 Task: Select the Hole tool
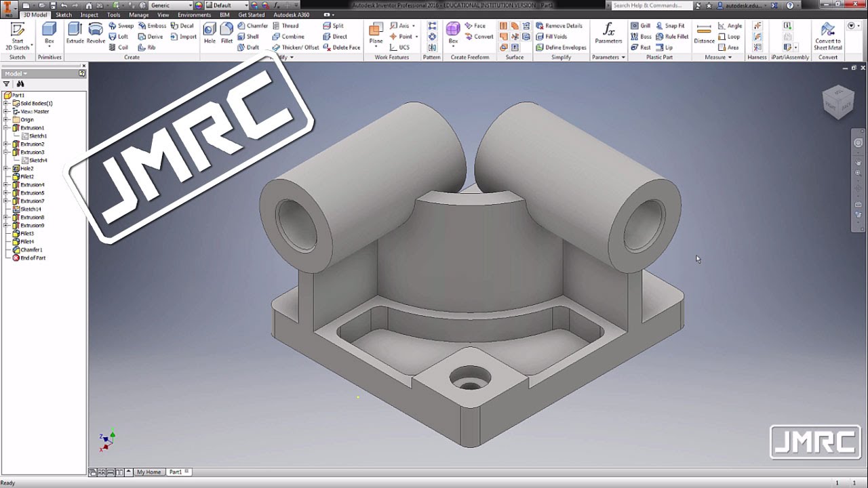(210, 33)
